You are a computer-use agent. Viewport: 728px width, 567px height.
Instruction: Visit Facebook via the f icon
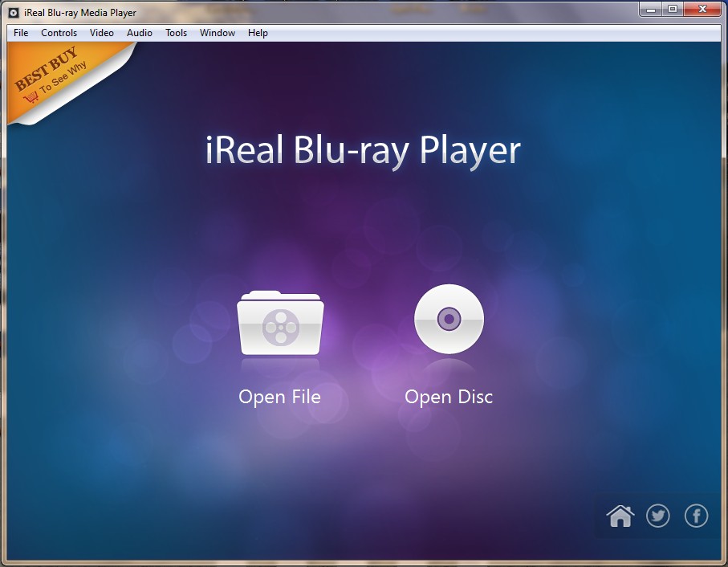click(697, 516)
